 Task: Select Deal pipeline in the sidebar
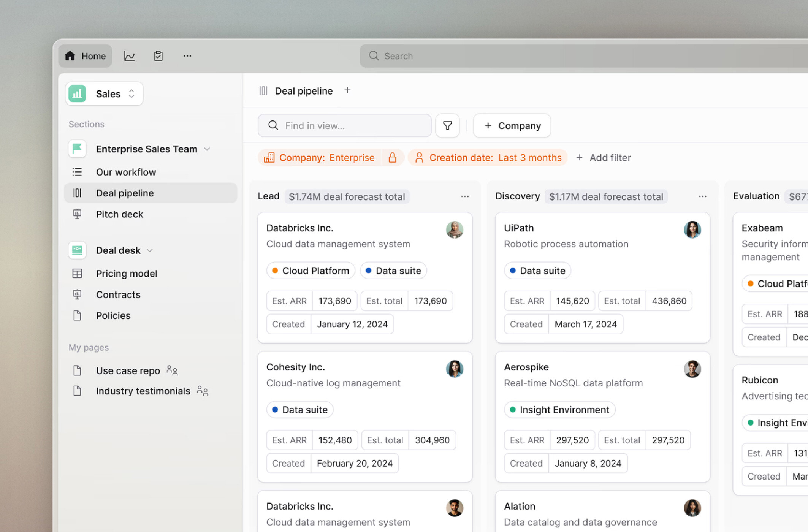(151, 193)
